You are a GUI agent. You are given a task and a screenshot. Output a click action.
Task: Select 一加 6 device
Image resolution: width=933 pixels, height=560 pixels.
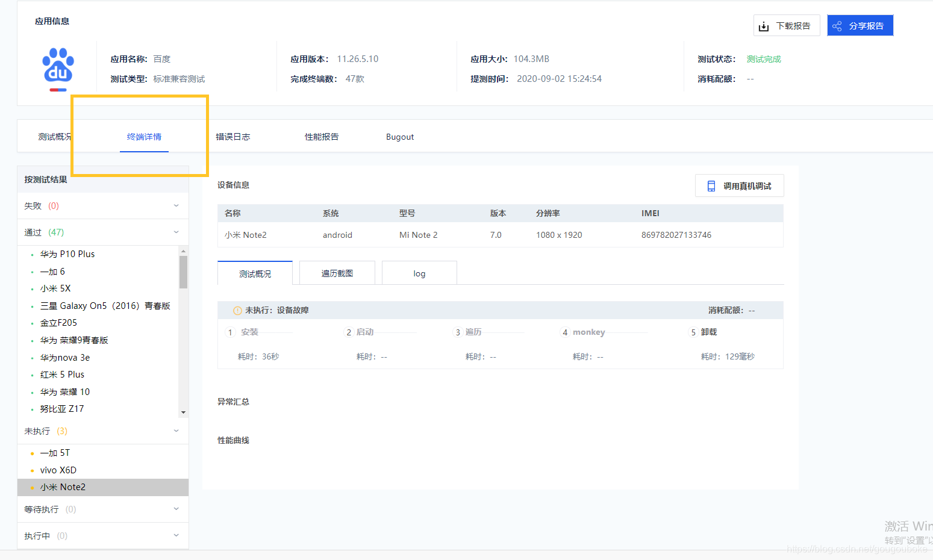[x=52, y=272]
